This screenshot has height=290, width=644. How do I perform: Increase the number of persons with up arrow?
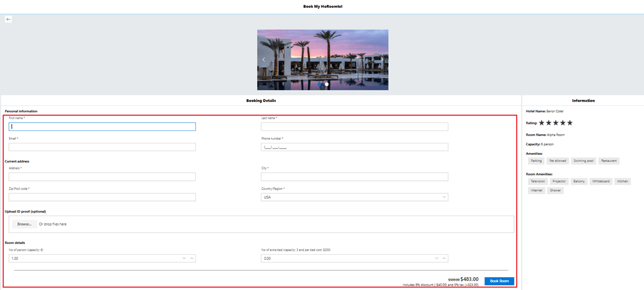point(192,258)
